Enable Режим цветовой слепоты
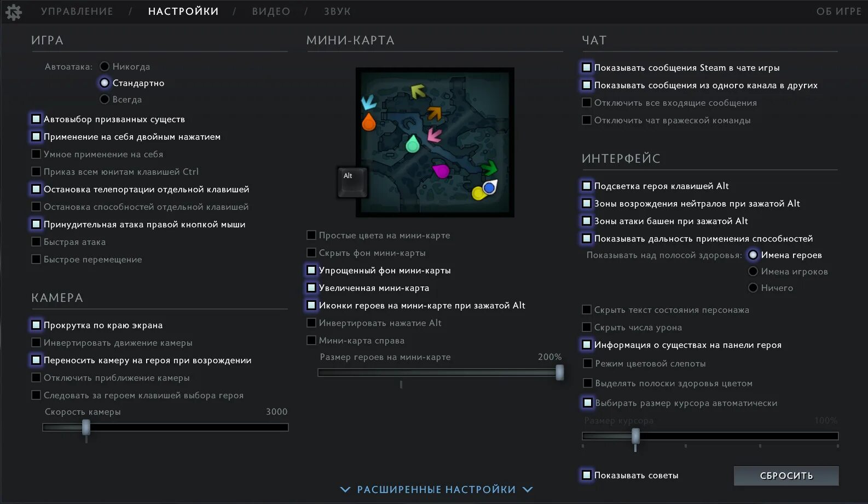Viewport: 868px width, 504px height. tap(588, 363)
